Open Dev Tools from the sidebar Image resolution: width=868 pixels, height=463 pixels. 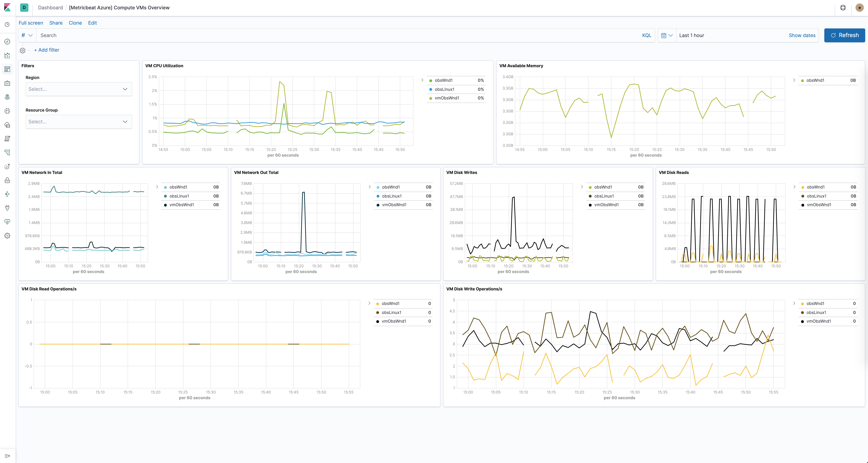(x=7, y=208)
